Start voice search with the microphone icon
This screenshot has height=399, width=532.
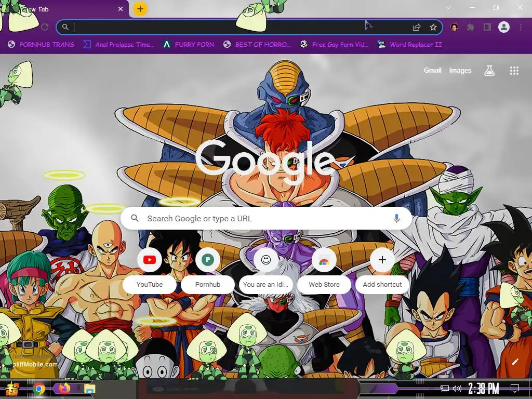tap(396, 219)
